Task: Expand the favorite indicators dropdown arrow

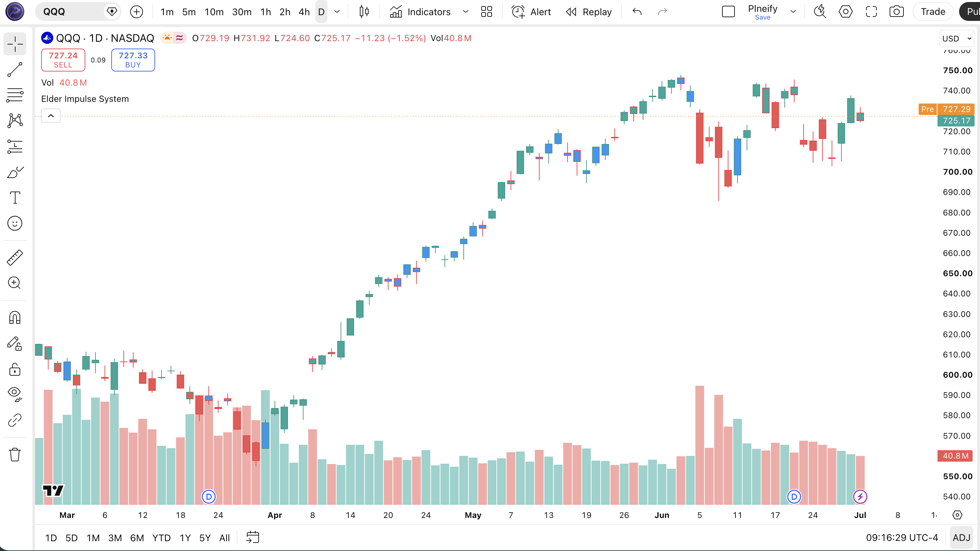Action: coord(466,12)
